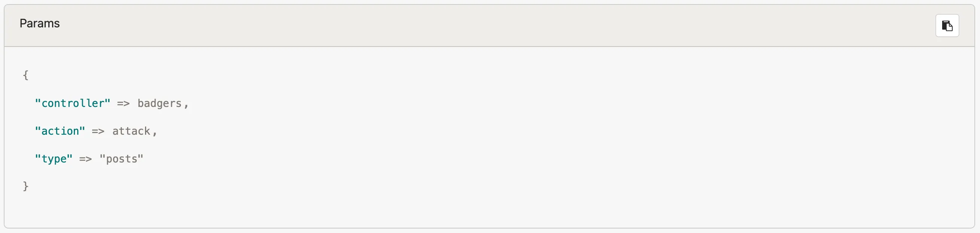980x233 pixels.
Task: Click the "posts" type value
Action: (x=121, y=159)
